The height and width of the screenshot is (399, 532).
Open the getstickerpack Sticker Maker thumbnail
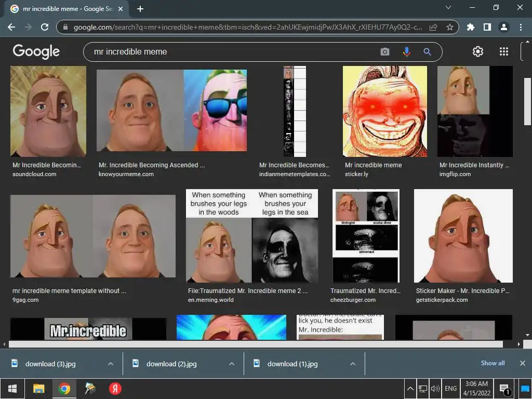pos(463,236)
